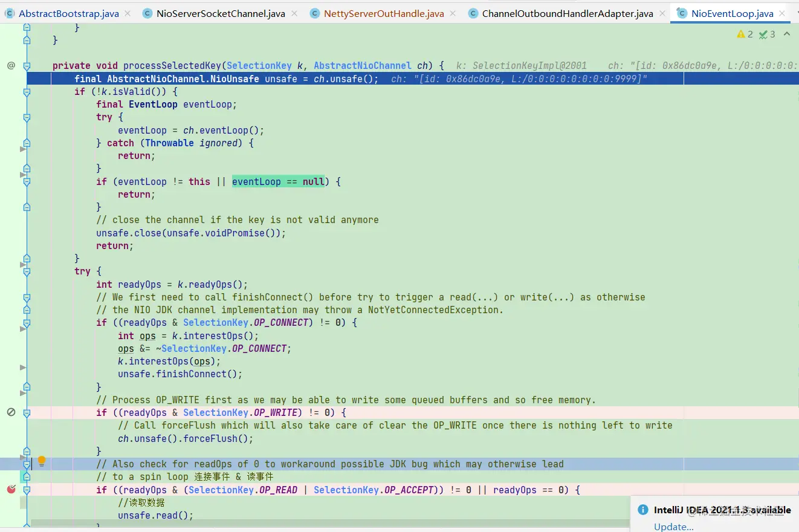Click the highlighted 'eventLoop == null' expression
Screen dimensions: 799x532
pyautogui.click(x=278, y=181)
